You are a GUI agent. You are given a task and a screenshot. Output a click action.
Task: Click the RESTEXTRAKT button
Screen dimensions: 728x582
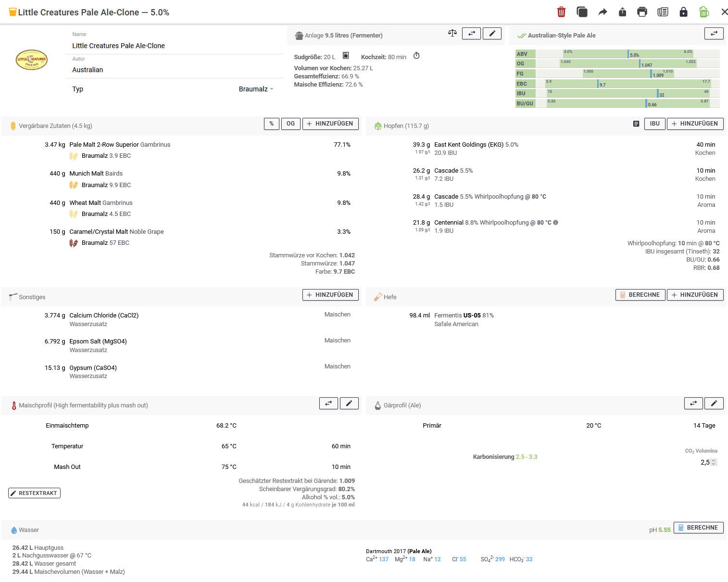point(34,493)
